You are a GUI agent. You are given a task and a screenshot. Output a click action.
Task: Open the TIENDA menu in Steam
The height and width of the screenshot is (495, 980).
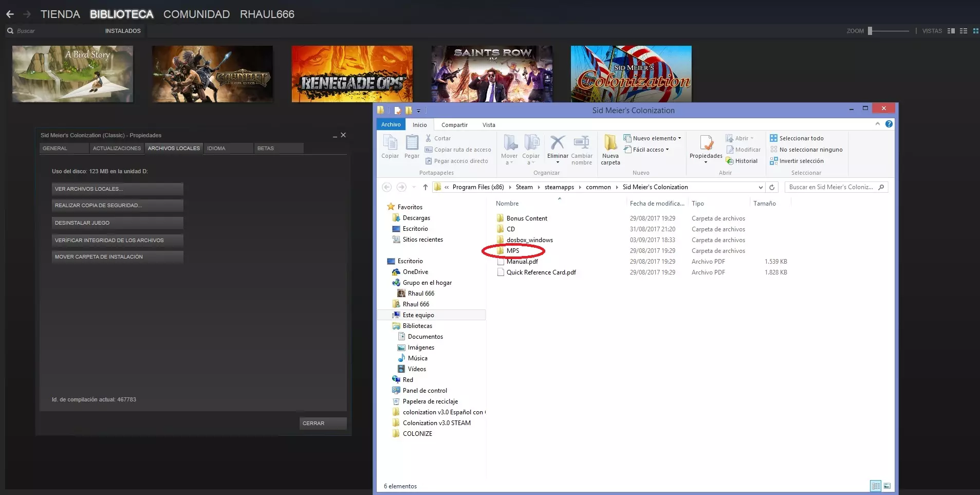pyautogui.click(x=60, y=14)
